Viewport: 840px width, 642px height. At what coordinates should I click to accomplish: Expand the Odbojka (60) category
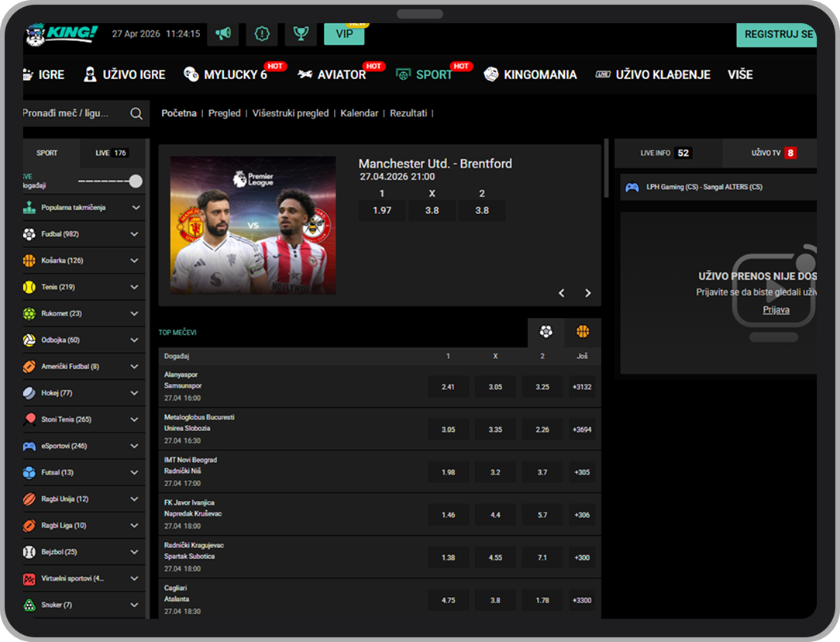click(135, 340)
